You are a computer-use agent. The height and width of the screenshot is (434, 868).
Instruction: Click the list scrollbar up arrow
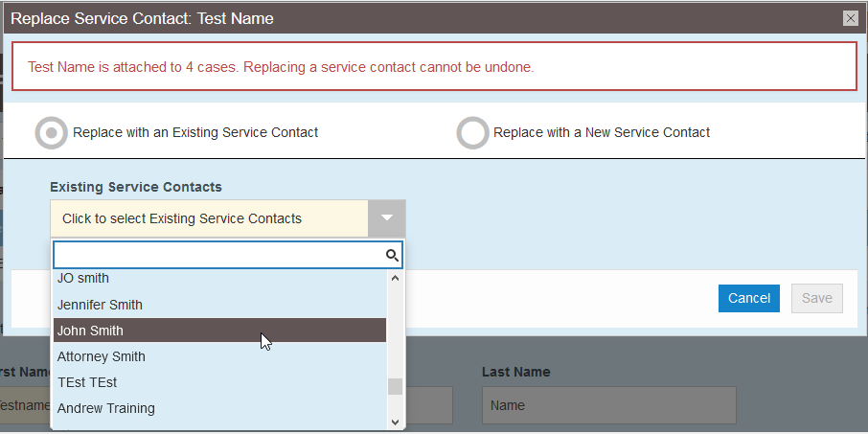396,278
